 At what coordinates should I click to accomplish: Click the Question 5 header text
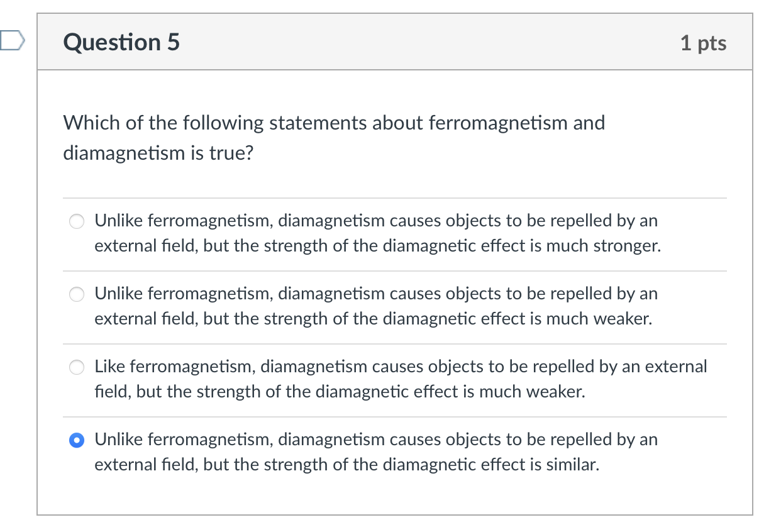tap(121, 42)
